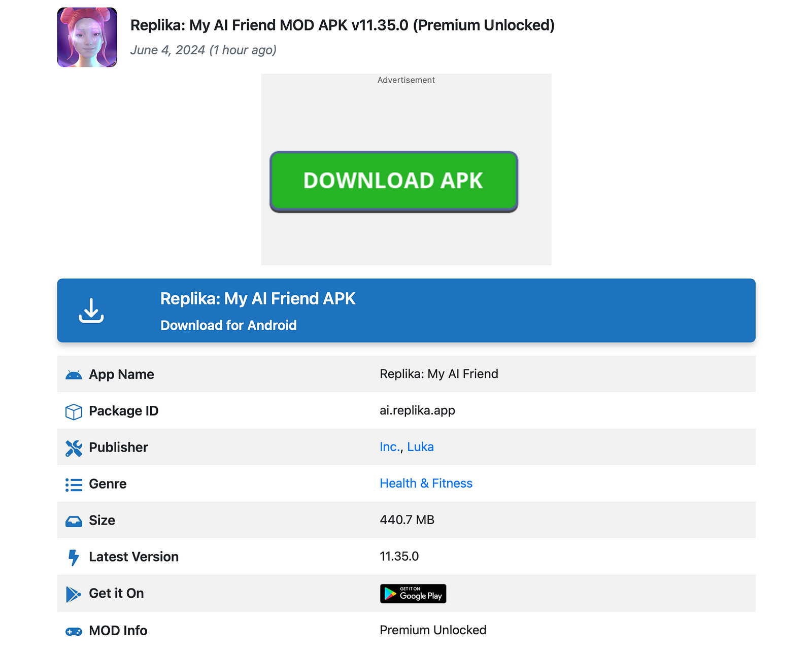
Task: Click the download arrow icon in blue banner
Action: (x=91, y=311)
